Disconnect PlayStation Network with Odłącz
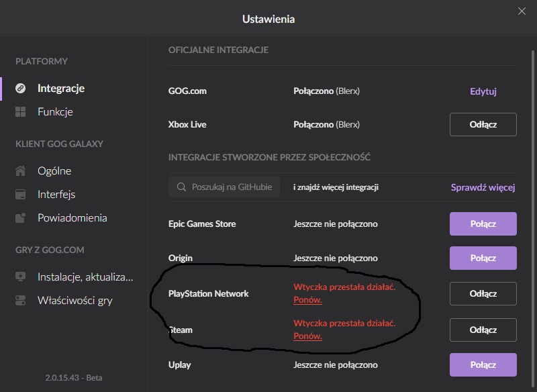The image size is (537, 392). point(483,294)
